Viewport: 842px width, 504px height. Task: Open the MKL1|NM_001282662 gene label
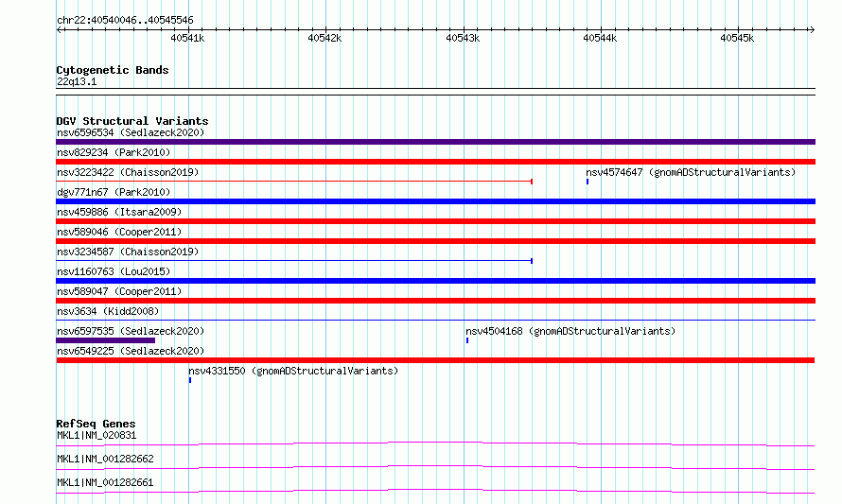105,459
